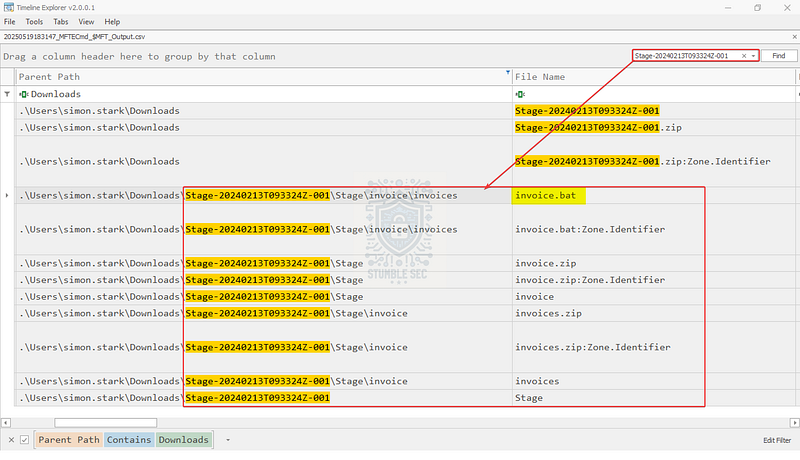Remove the active filter with X
Viewport: 800px width, 460px height.
(x=11, y=440)
